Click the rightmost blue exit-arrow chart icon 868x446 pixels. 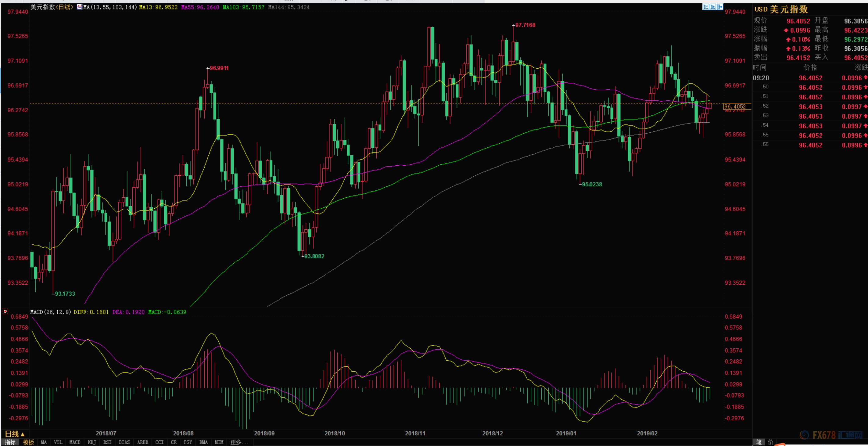click(720, 7)
